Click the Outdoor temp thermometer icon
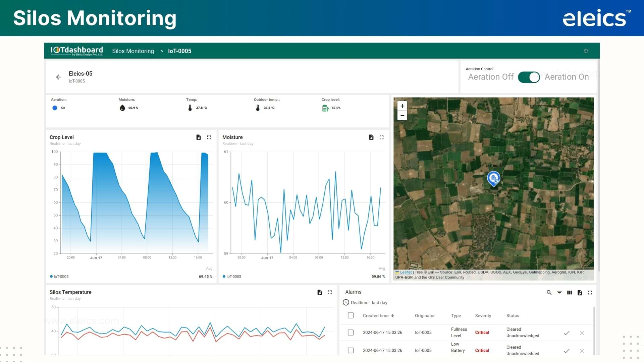Viewport: 644px width, 362px height. click(x=258, y=108)
